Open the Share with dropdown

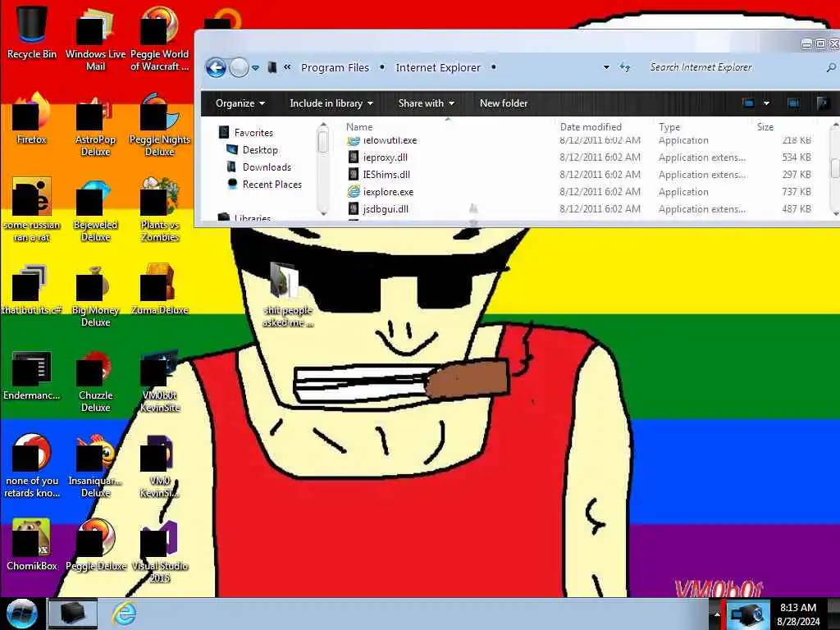pyautogui.click(x=427, y=103)
